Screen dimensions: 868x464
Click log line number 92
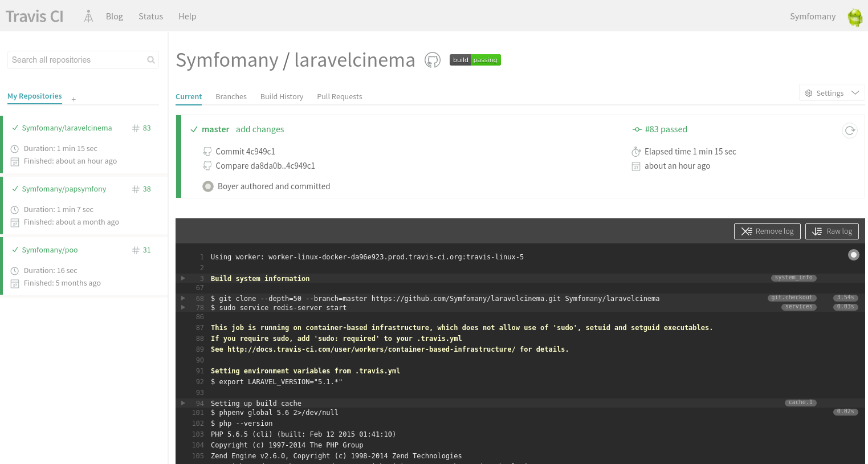click(x=199, y=382)
